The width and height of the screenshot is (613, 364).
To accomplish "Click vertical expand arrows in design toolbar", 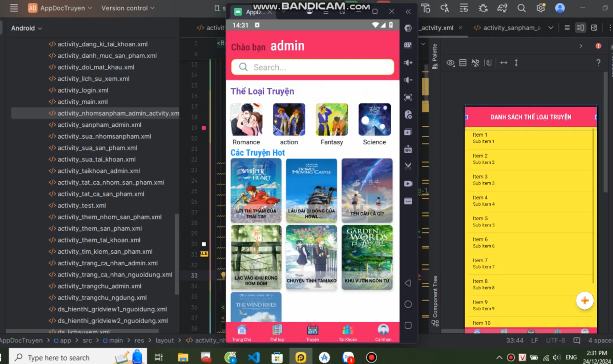I will click(516, 62).
